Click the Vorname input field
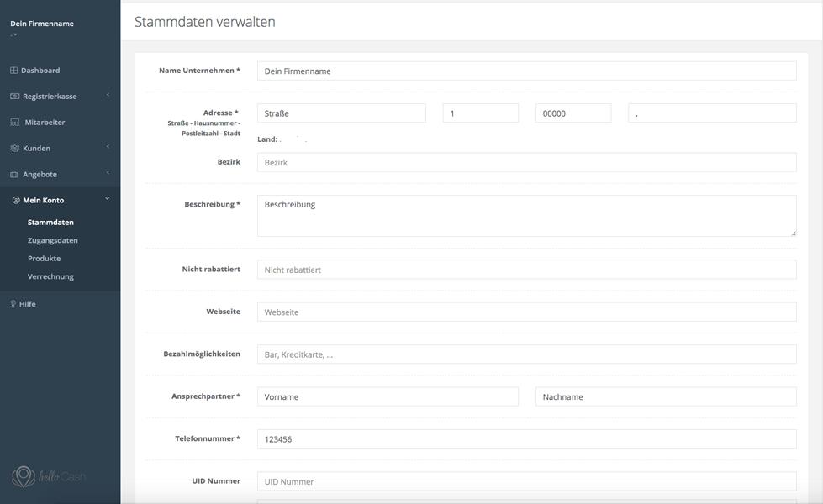This screenshot has height=504, width=823. point(388,397)
